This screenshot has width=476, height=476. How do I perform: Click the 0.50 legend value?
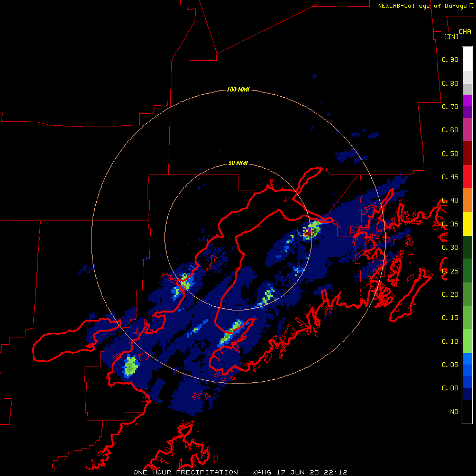[450, 153]
